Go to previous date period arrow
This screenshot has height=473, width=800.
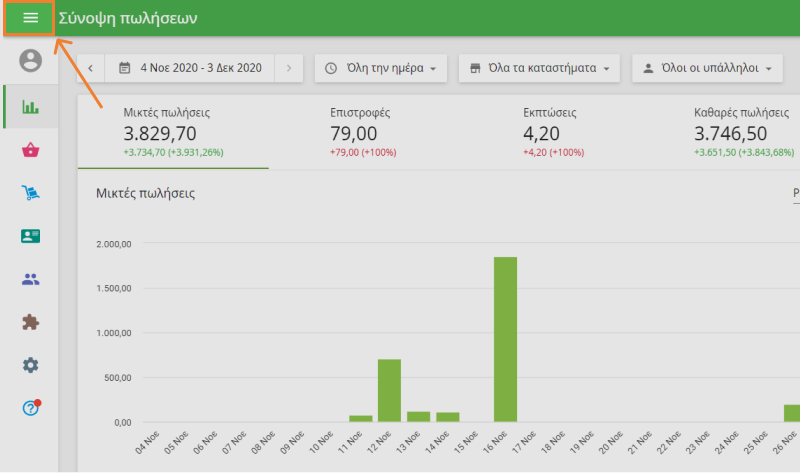tap(90, 68)
